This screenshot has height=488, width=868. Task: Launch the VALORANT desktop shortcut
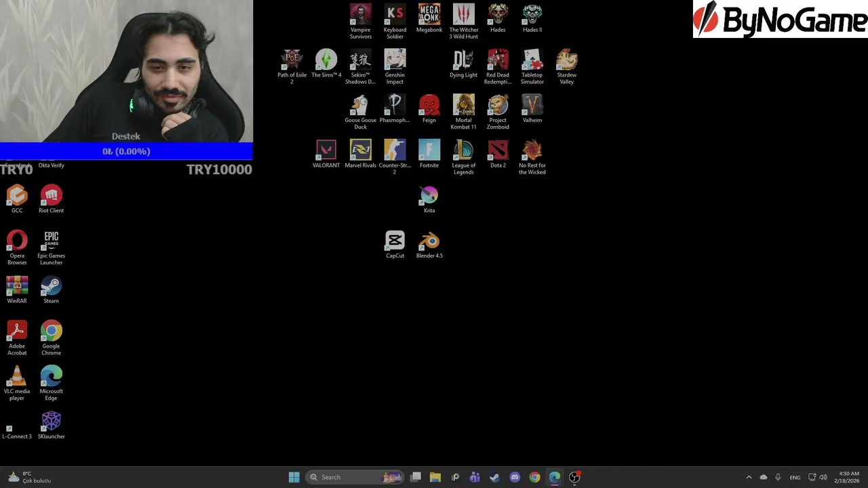pos(326,154)
